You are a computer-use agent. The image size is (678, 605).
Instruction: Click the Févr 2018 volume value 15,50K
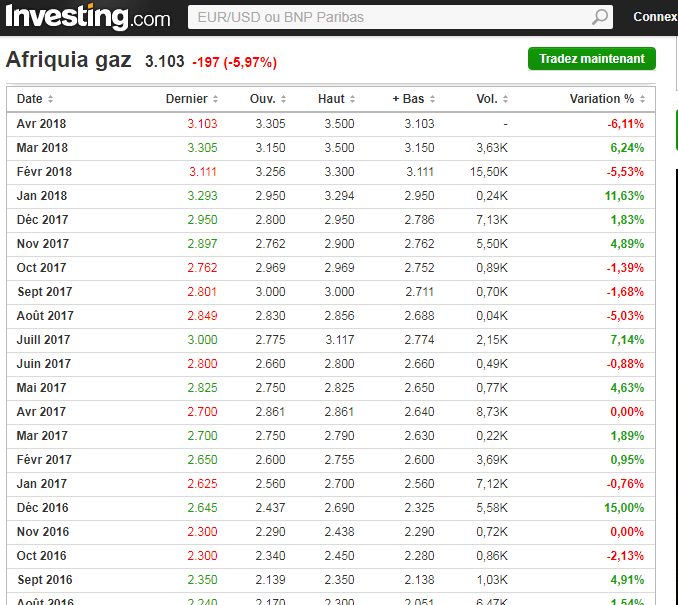pyautogui.click(x=489, y=172)
